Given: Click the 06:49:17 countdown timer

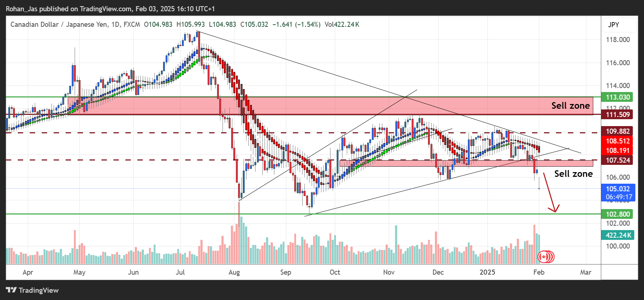Looking at the screenshot, I should click(x=619, y=197).
